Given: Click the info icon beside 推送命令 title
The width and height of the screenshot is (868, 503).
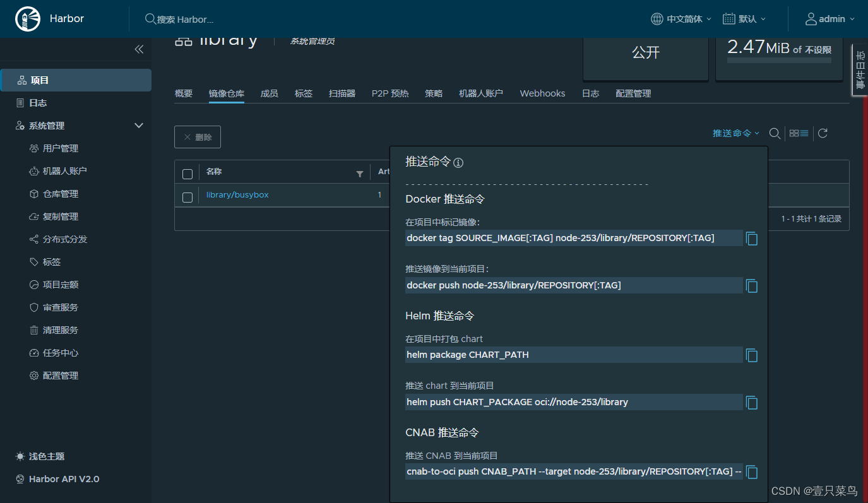Looking at the screenshot, I should pyautogui.click(x=458, y=163).
